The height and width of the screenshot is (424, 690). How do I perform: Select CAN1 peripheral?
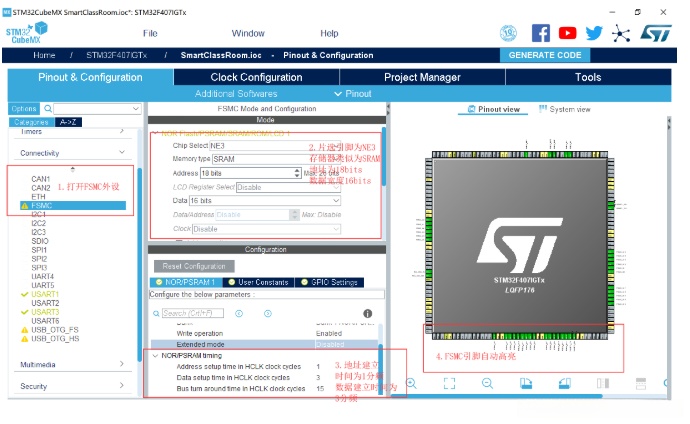[40, 179]
